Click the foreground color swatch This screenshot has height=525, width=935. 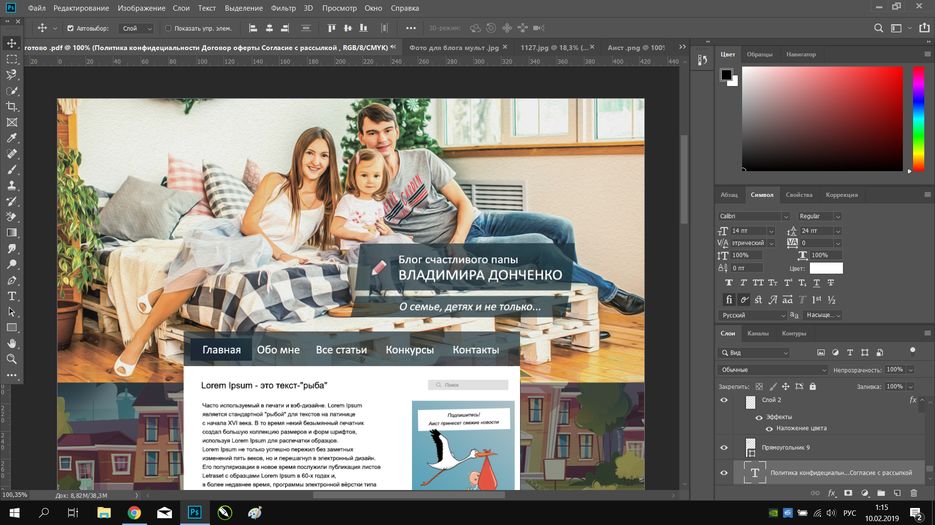pos(726,75)
